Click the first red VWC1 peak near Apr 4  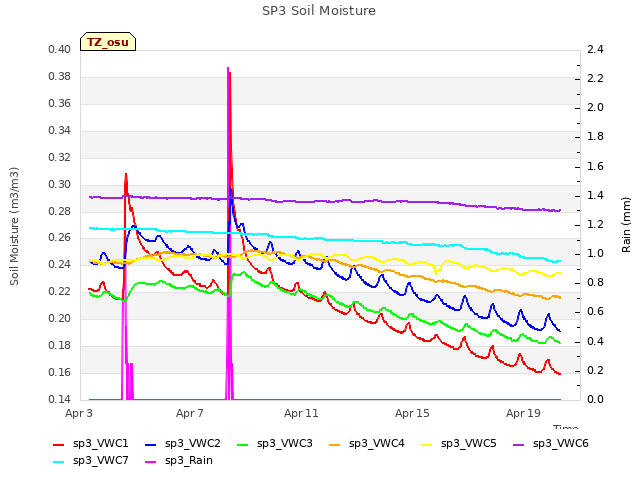pyautogui.click(x=126, y=175)
